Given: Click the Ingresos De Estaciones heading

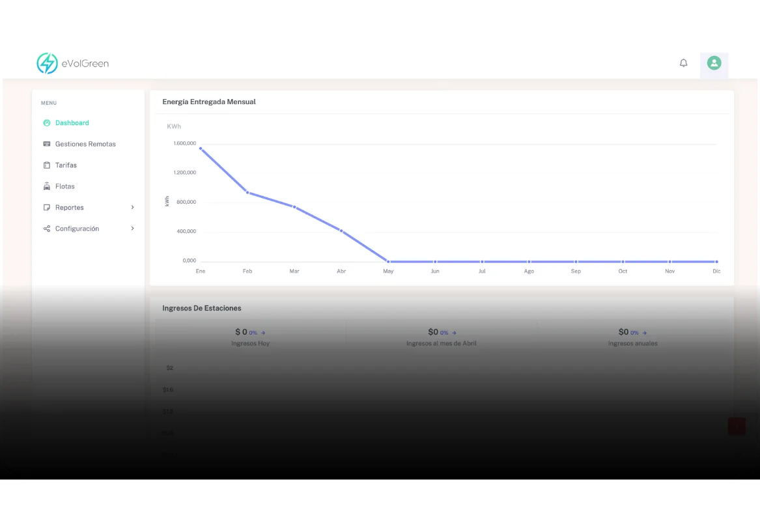Looking at the screenshot, I should pos(202,308).
